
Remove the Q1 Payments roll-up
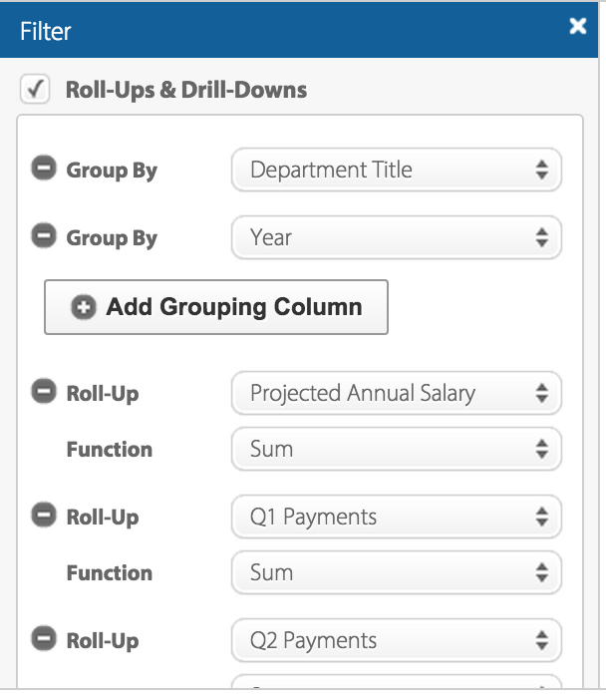coord(43,517)
